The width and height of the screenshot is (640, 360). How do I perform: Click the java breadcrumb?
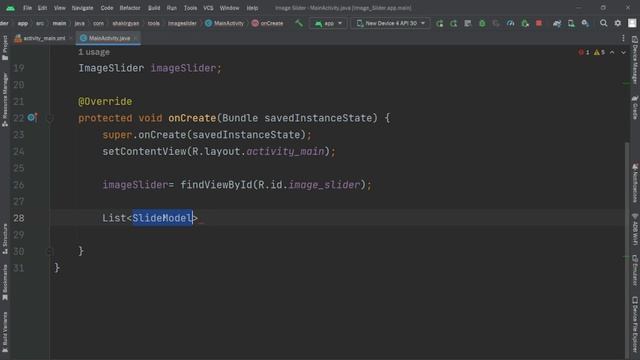coord(80,23)
